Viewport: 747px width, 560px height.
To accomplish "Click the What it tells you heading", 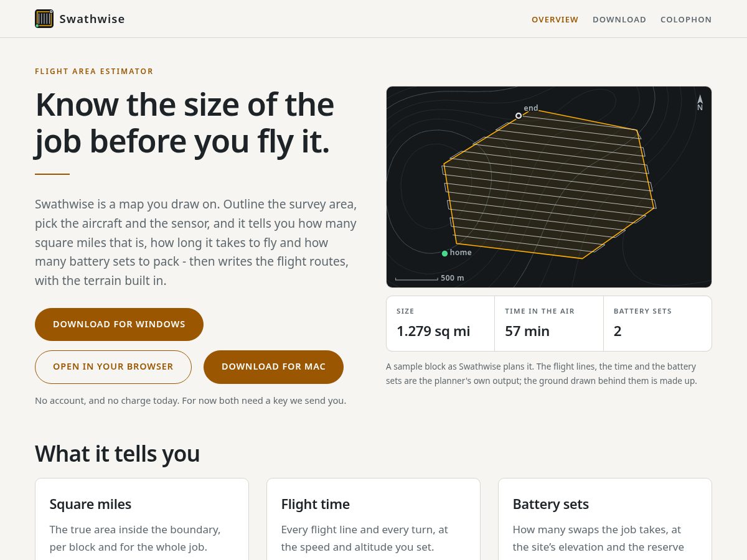I will pyautogui.click(x=117, y=454).
